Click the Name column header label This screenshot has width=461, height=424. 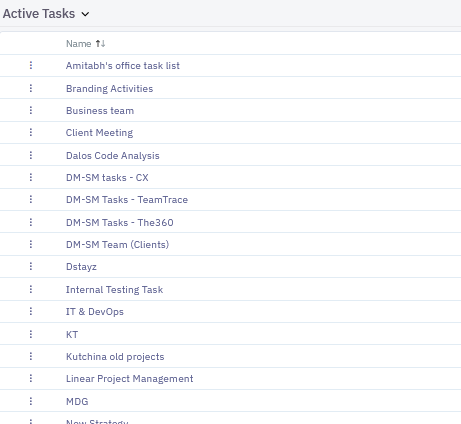79,44
